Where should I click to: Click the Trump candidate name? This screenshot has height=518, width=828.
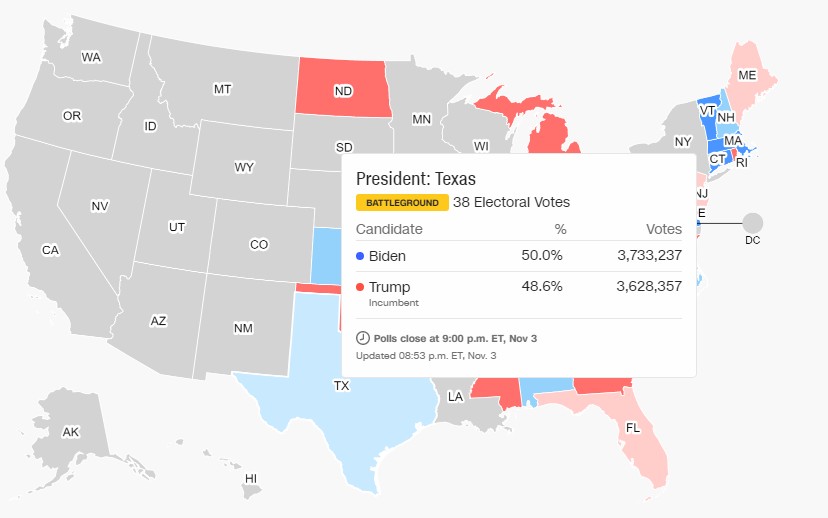point(390,288)
